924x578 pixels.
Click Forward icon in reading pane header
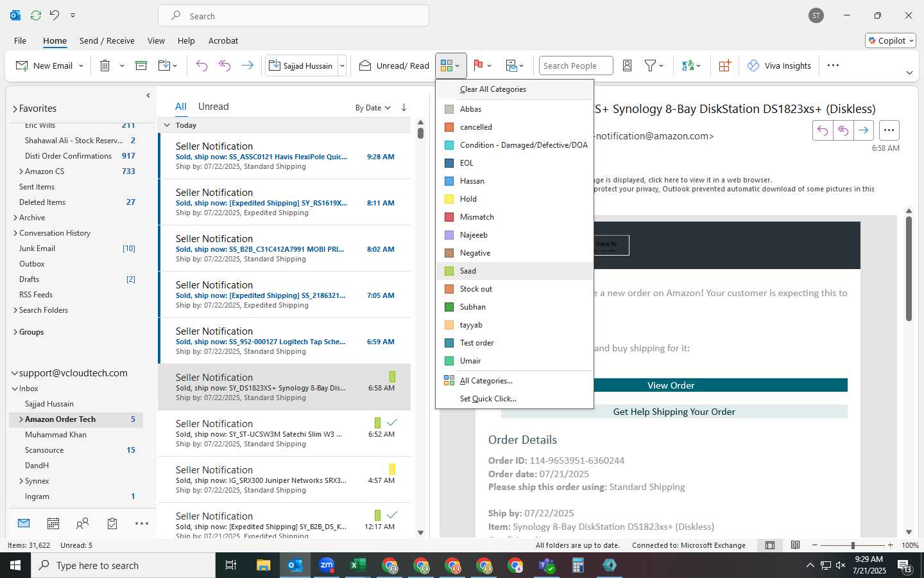864,130
